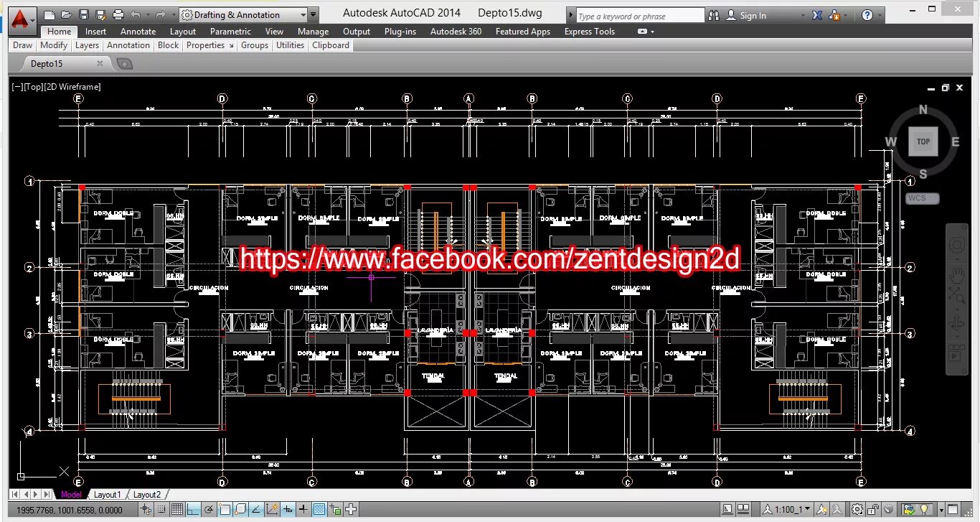Click the Orbit tool in navigation bar

pyautogui.click(x=957, y=325)
